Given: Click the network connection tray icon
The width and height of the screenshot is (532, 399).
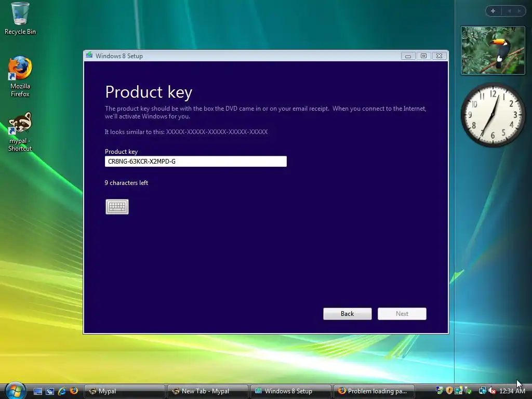Looking at the screenshot, I should 482,391.
